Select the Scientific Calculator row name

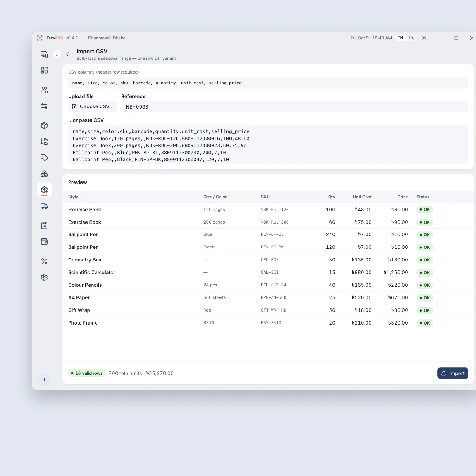pyautogui.click(x=92, y=272)
